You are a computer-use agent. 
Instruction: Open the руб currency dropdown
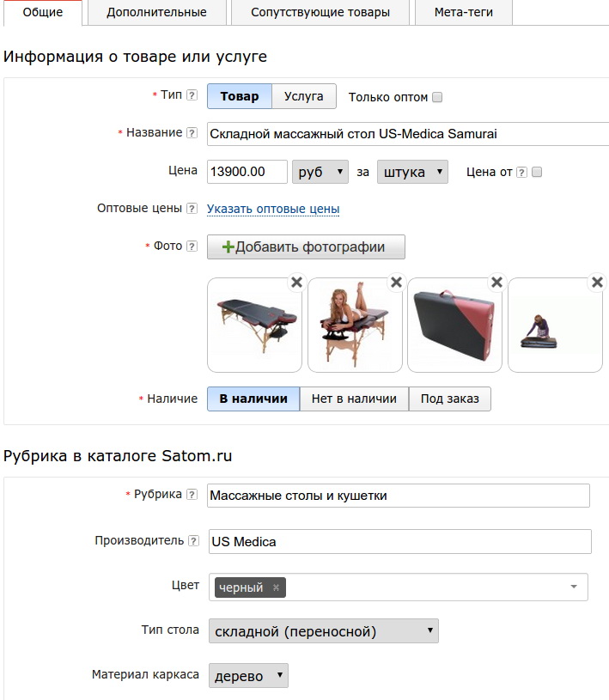[x=320, y=172]
